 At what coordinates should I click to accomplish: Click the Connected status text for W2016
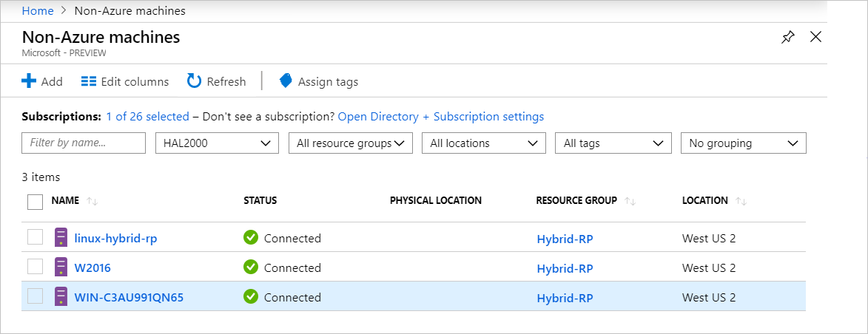(x=292, y=267)
